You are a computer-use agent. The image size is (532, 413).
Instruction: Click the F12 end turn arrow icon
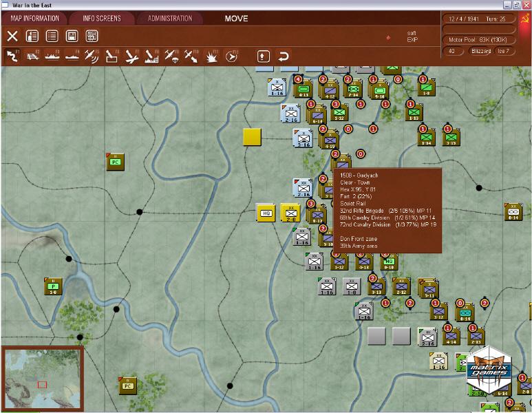point(232,56)
